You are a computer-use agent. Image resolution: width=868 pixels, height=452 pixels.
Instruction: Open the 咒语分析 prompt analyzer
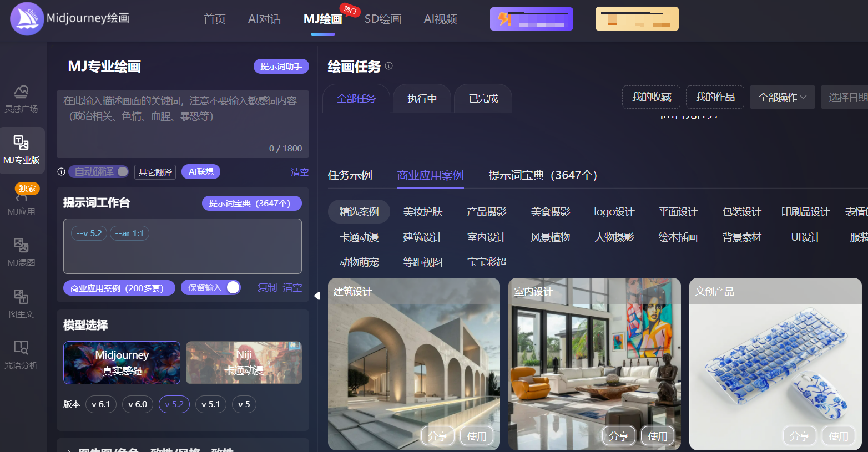22,354
